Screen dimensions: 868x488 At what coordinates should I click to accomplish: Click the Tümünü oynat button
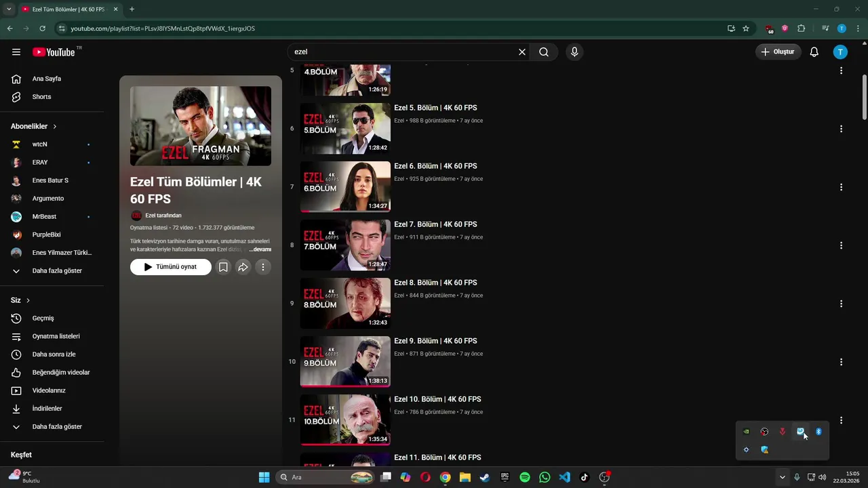pos(171,267)
